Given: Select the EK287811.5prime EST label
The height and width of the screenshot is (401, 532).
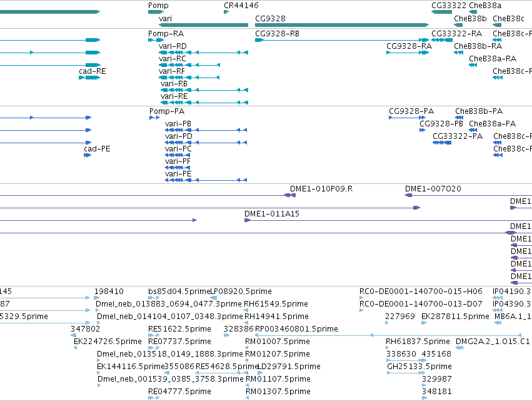Looking at the screenshot, I should coord(455,317).
